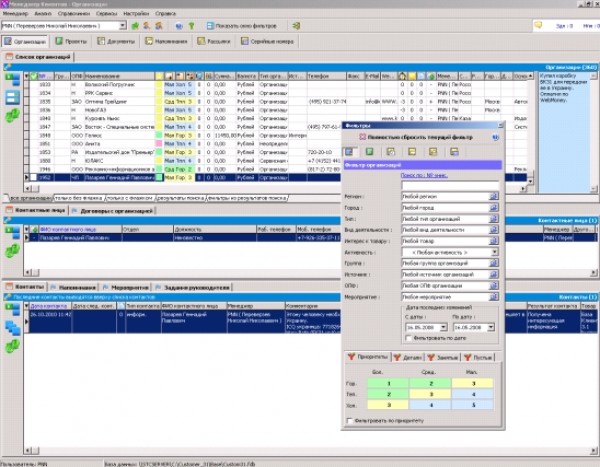The image size is (600, 467).
Task: Click the blue list icon in left sidebar
Action: coord(12,98)
